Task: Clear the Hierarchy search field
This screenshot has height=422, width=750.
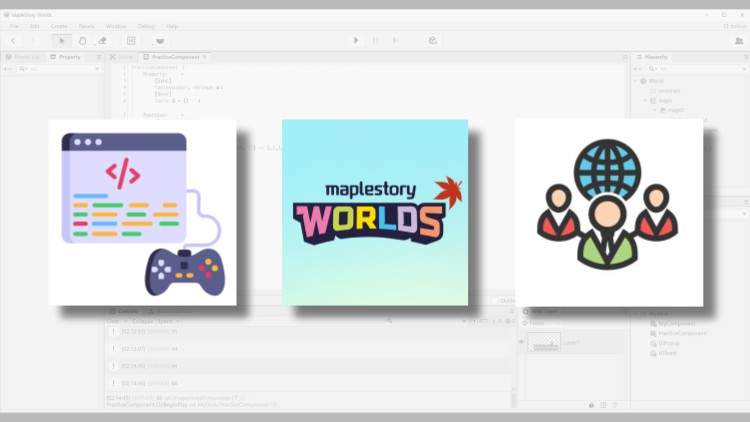Action: pyautogui.click(x=744, y=69)
